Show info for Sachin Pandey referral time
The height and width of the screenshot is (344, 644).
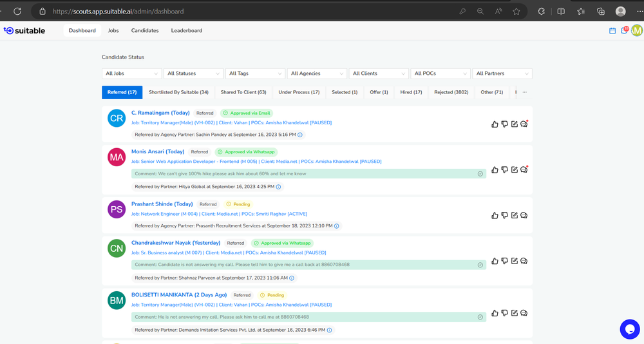click(300, 135)
